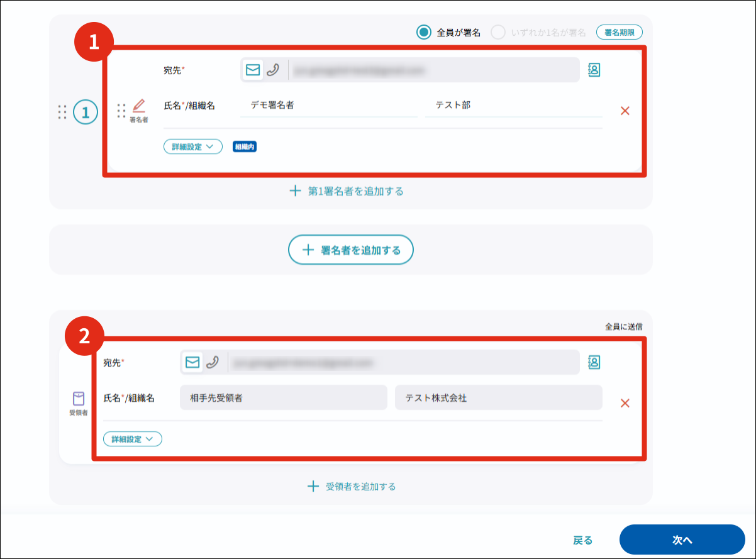Expand signer's 詳細設定 dropdown
Image resolution: width=756 pixels, height=559 pixels.
tap(193, 147)
